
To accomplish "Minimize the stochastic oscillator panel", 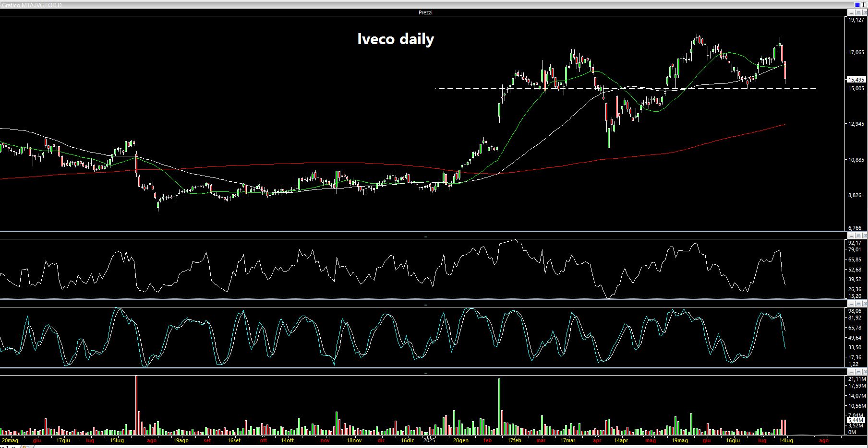I will coord(851,304).
